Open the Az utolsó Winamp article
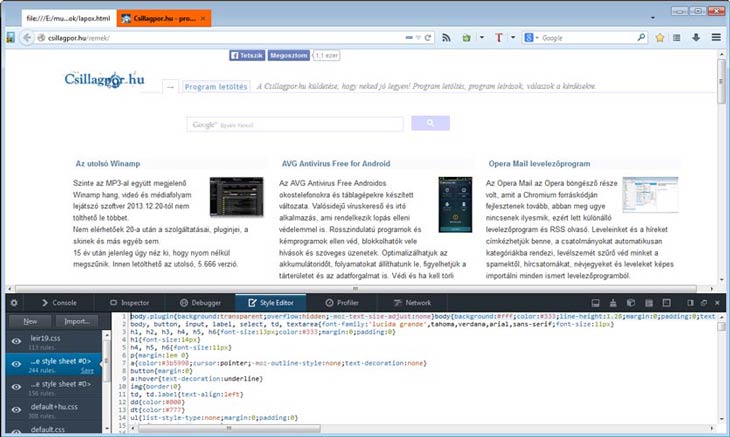The image size is (730, 437). pyautogui.click(x=108, y=163)
